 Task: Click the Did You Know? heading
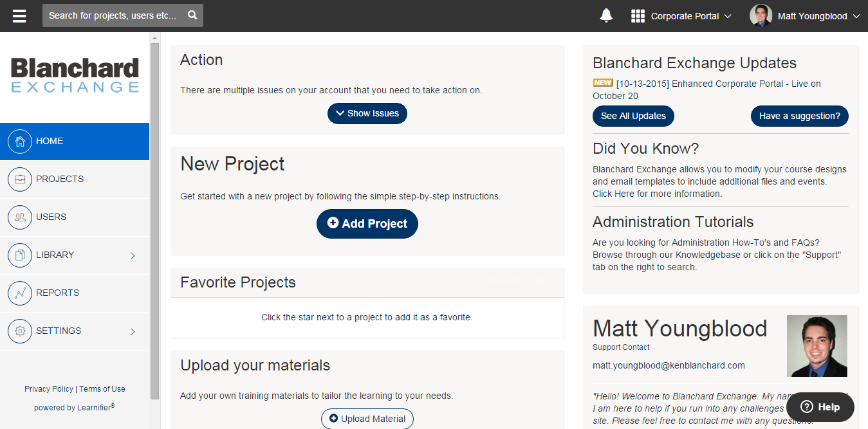tap(645, 149)
